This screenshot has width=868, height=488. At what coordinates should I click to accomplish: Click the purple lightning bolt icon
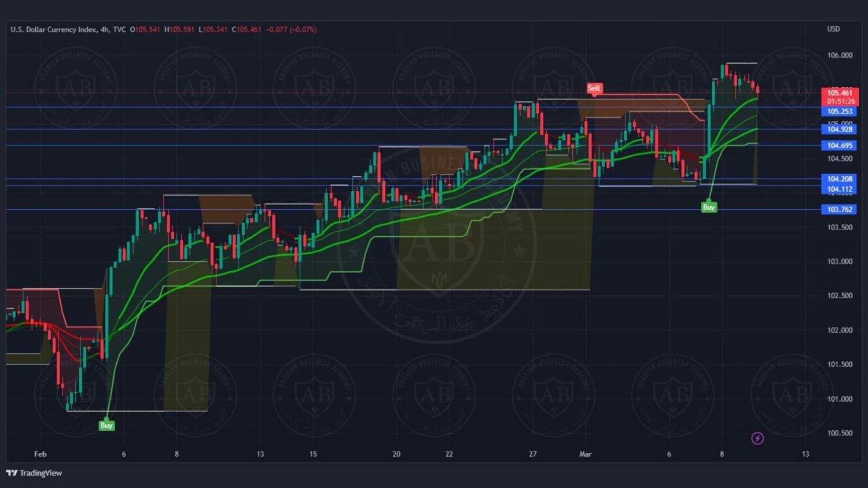[757, 438]
